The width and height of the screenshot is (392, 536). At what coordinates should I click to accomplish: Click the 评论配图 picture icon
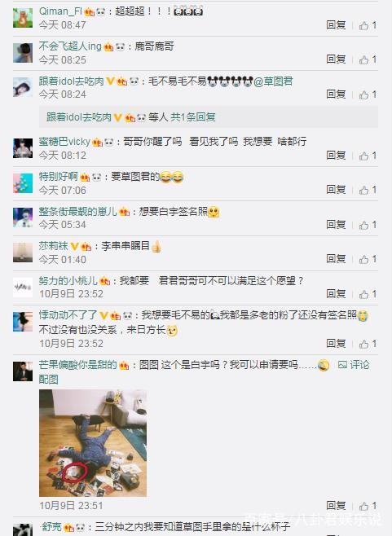pyautogui.click(x=342, y=365)
